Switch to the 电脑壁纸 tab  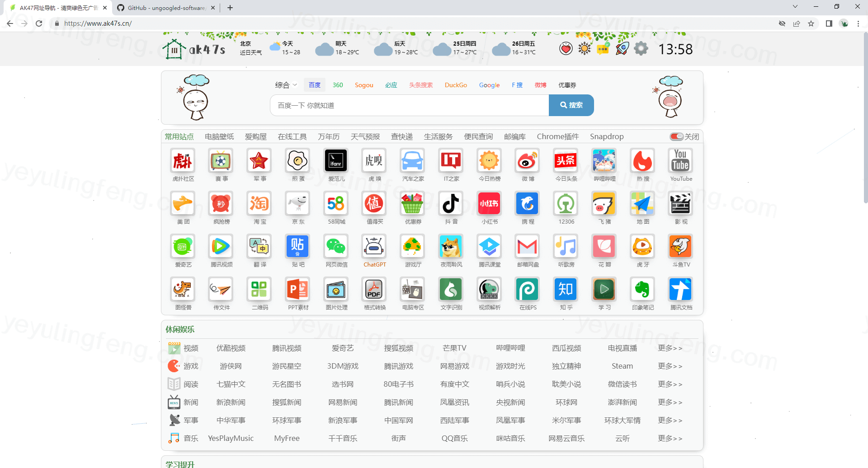(219, 136)
